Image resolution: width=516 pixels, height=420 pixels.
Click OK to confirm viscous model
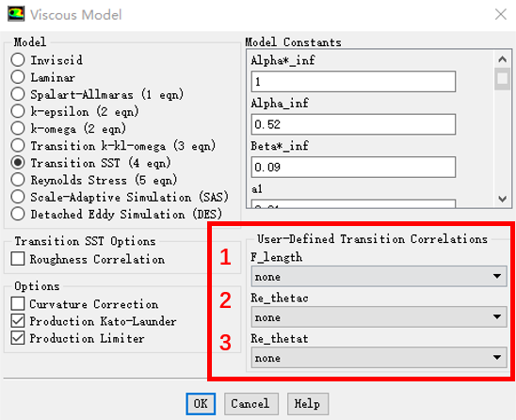pos(201,404)
